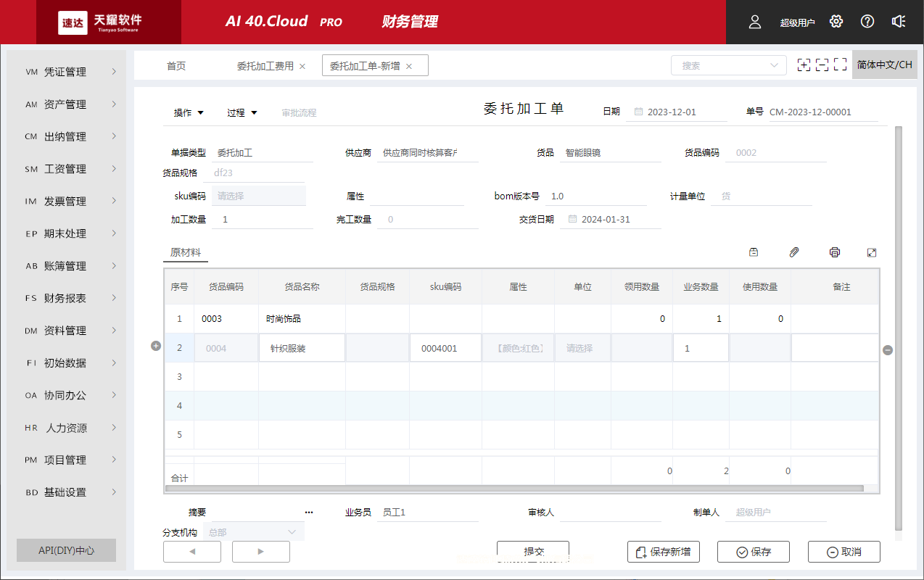Open the 分支机构 branch dropdown
The width and height of the screenshot is (924, 580).
(x=252, y=531)
